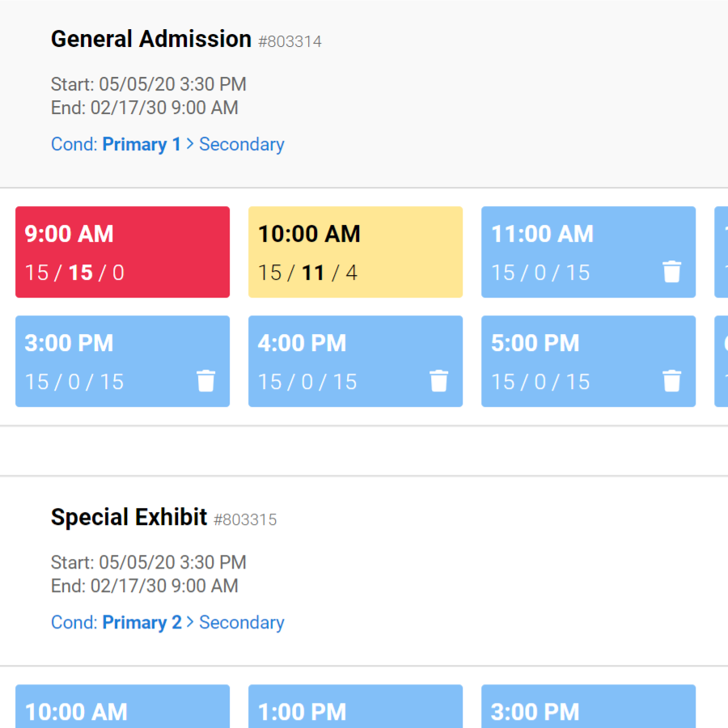This screenshot has width=728, height=728.
Task: Click the Special Exhibit event title
Action: (129, 517)
